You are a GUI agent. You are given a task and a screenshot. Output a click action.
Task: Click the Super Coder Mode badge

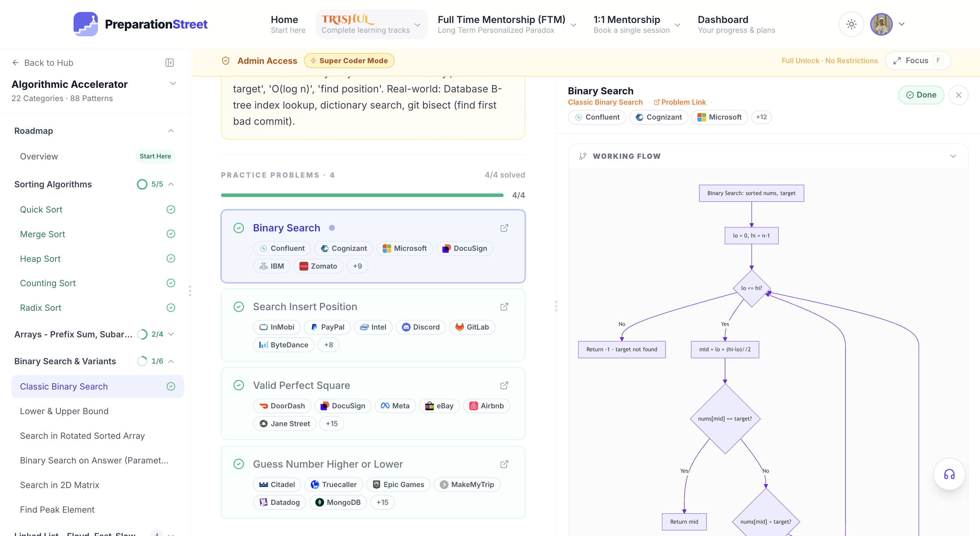[349, 61]
